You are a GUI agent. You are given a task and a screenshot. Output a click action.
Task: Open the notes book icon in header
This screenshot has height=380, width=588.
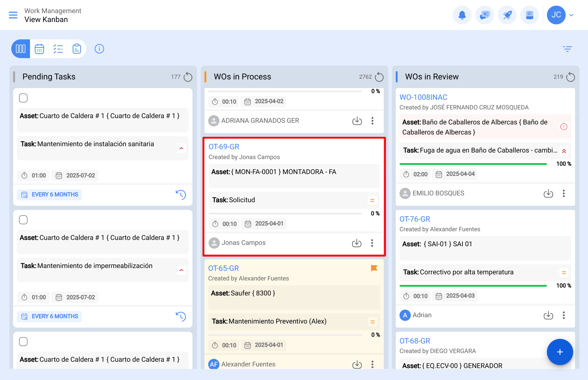tap(529, 15)
